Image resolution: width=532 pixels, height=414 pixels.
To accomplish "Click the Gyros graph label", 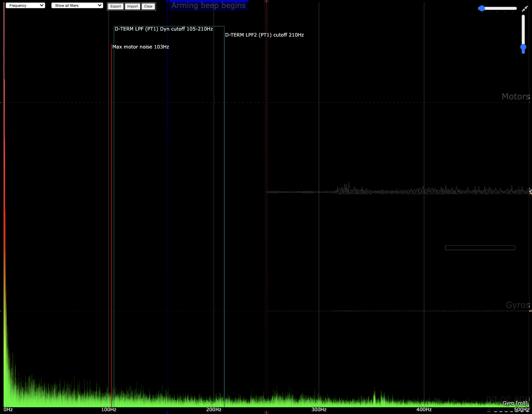I will click(x=517, y=305).
